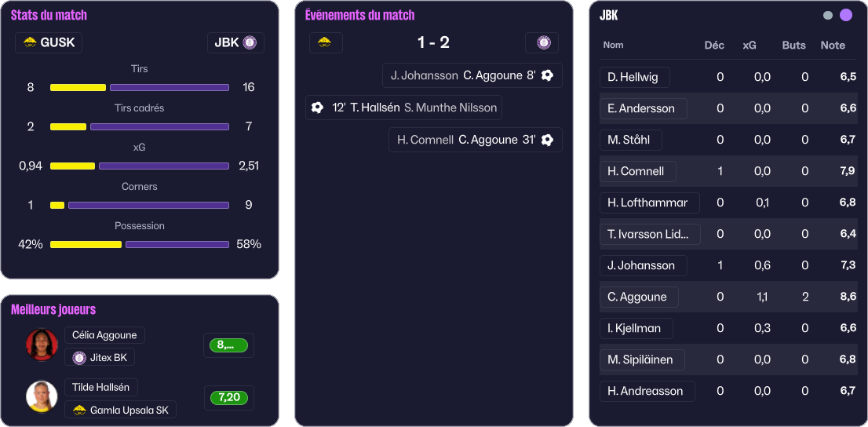Viewport: 868px width, 427px height.
Task: Click the Jitex BK club crest under Célia Aggoune
Action: (x=79, y=358)
